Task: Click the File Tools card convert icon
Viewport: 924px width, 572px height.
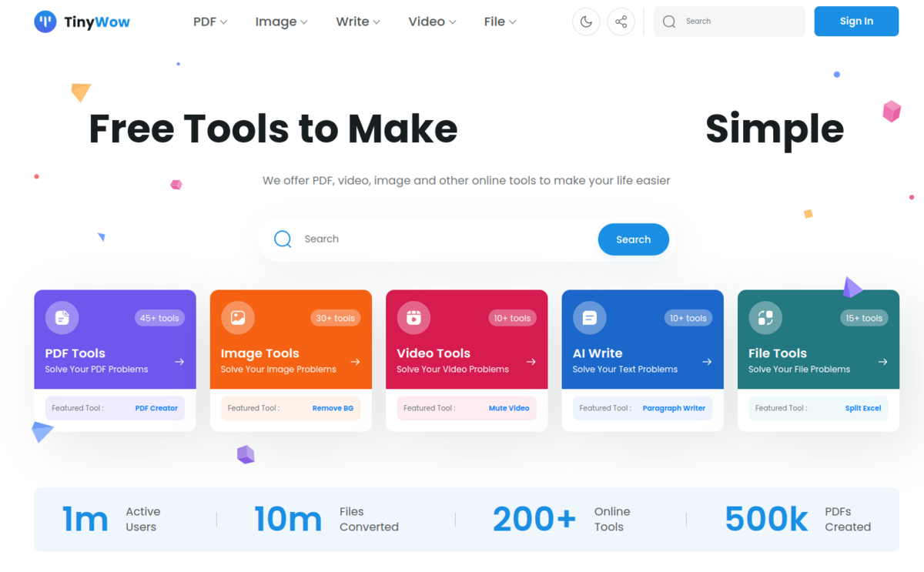Action: tap(765, 317)
